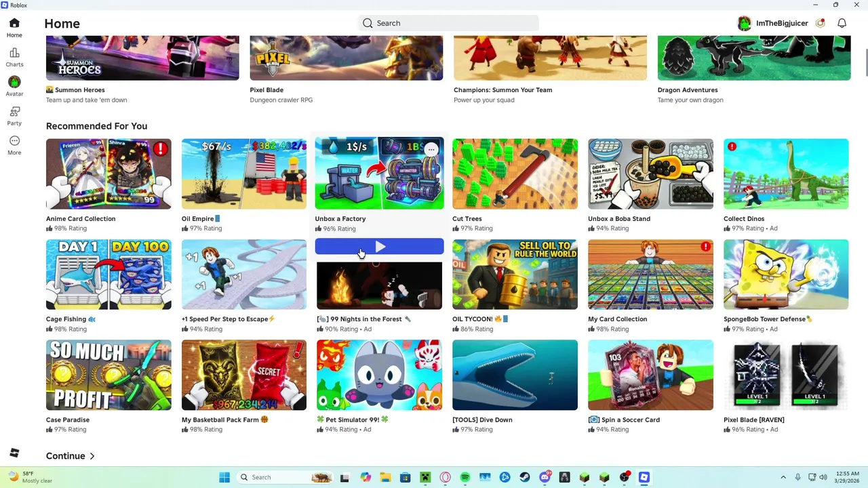
Task: Open Party from the sidebar
Action: pos(14,116)
